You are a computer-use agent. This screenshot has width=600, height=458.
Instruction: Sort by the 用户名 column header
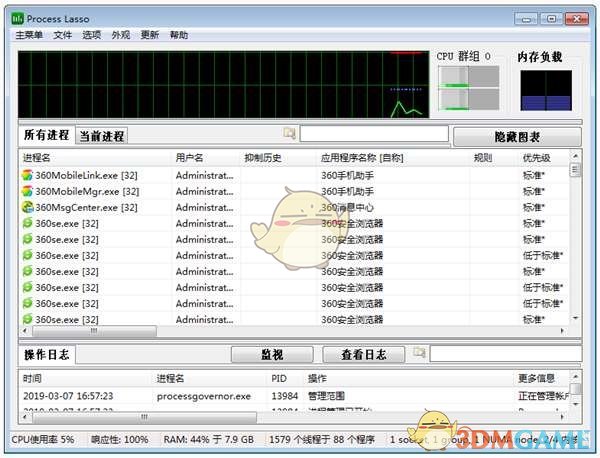click(x=207, y=158)
